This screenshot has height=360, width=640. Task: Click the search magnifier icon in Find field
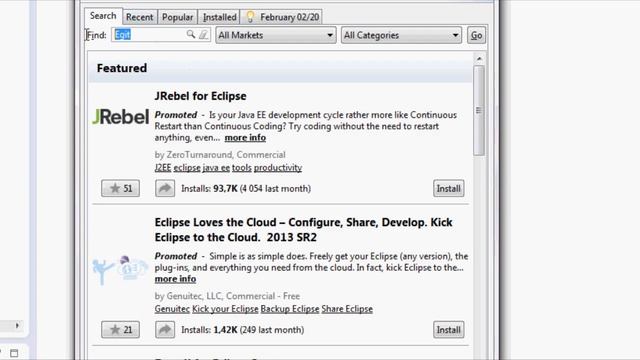pos(191,35)
